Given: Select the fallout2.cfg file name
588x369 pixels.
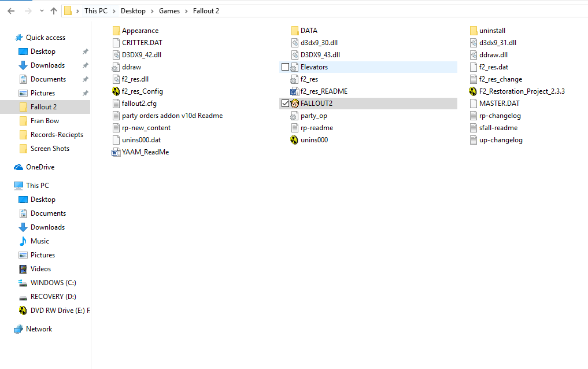Looking at the screenshot, I should click(139, 104).
